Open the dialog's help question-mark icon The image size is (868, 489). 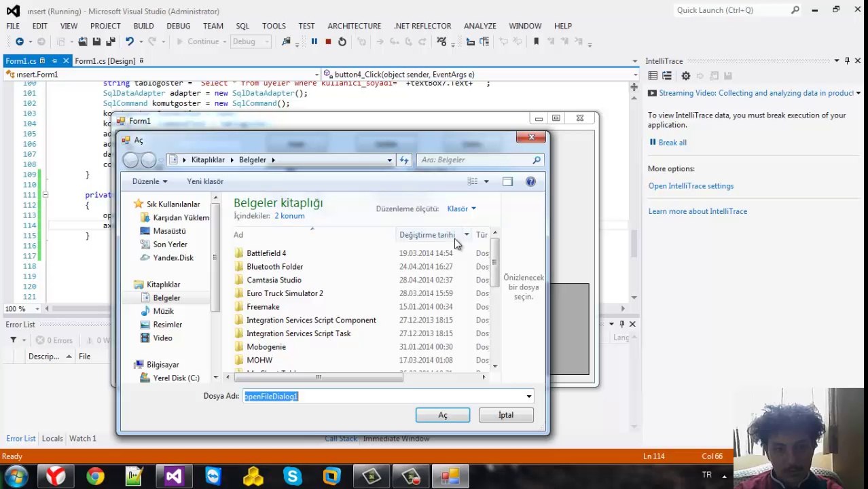[530, 181]
